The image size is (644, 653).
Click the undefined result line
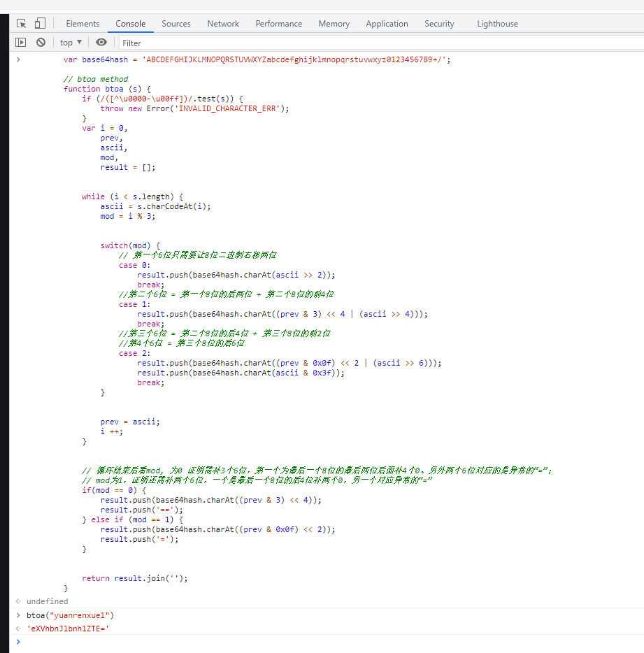coord(47,601)
